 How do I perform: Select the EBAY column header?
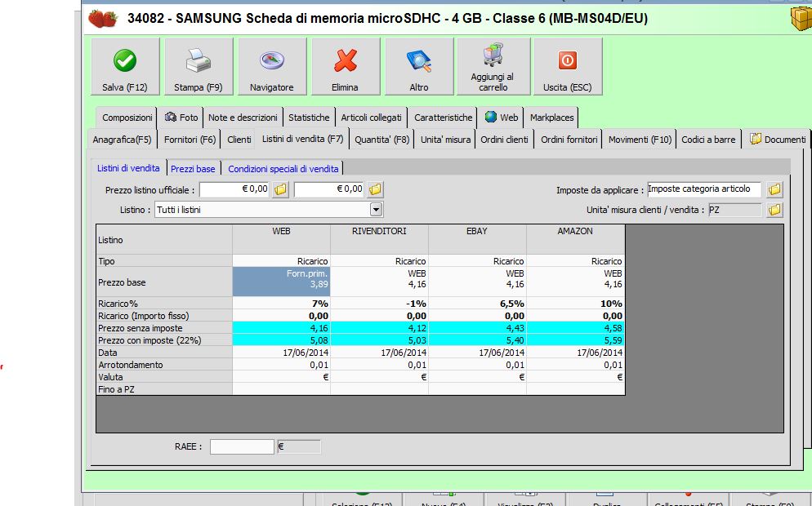point(477,239)
